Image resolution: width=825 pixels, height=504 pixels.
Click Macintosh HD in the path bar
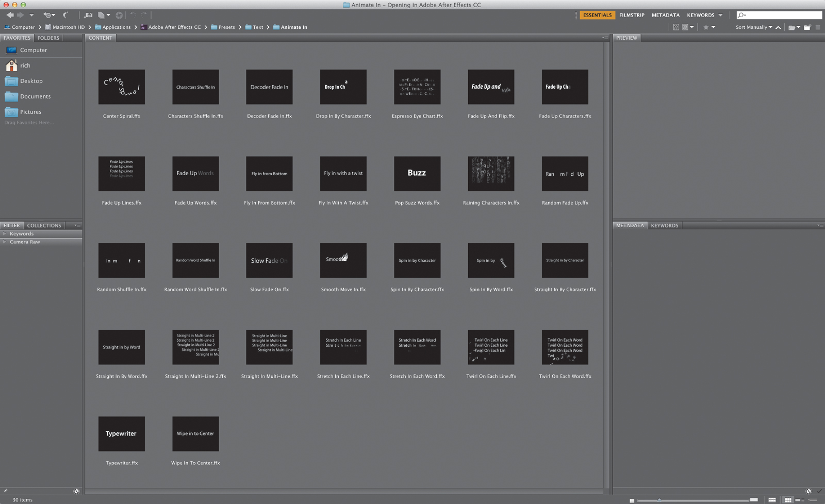pos(64,27)
